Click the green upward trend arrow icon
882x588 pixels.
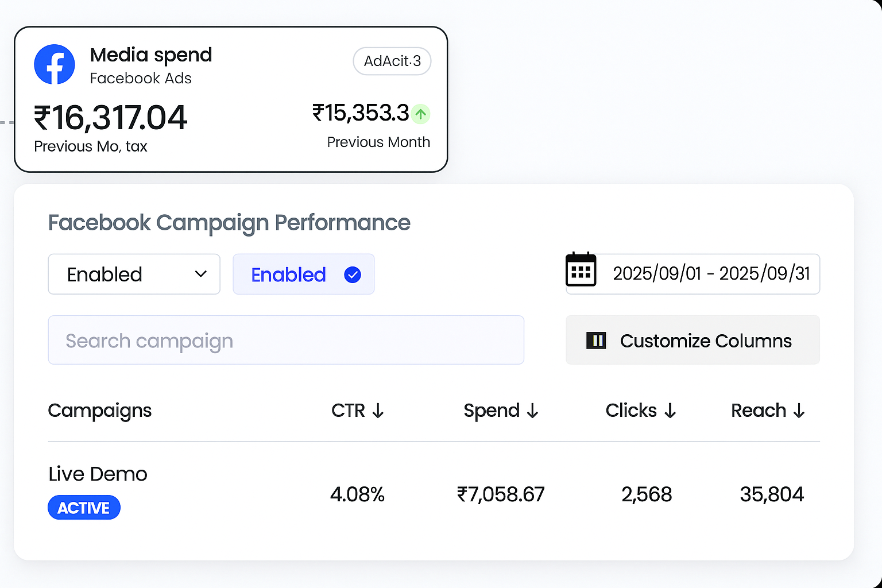pyautogui.click(x=421, y=114)
